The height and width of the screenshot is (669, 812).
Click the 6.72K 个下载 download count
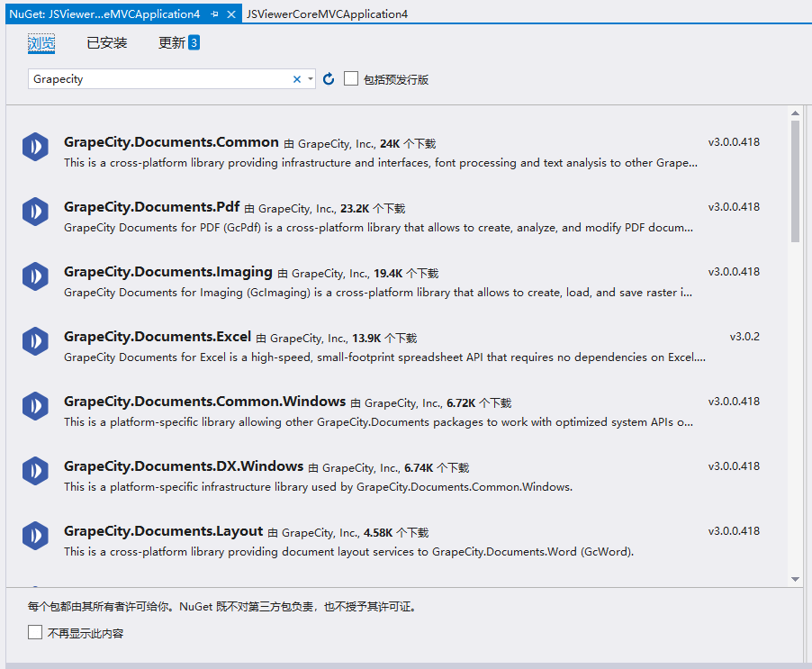(479, 403)
